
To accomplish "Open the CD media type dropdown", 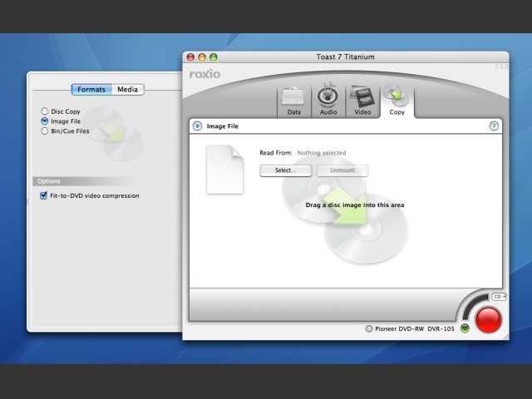I will tap(499, 297).
